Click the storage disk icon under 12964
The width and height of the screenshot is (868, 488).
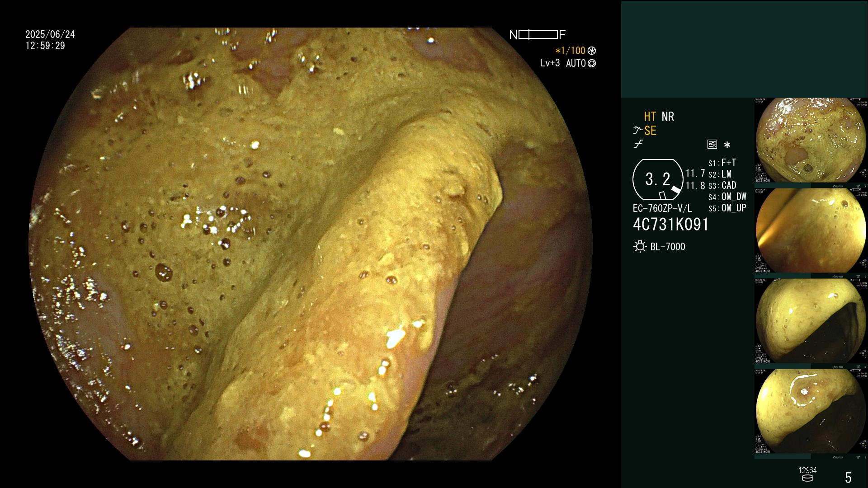[x=807, y=478]
